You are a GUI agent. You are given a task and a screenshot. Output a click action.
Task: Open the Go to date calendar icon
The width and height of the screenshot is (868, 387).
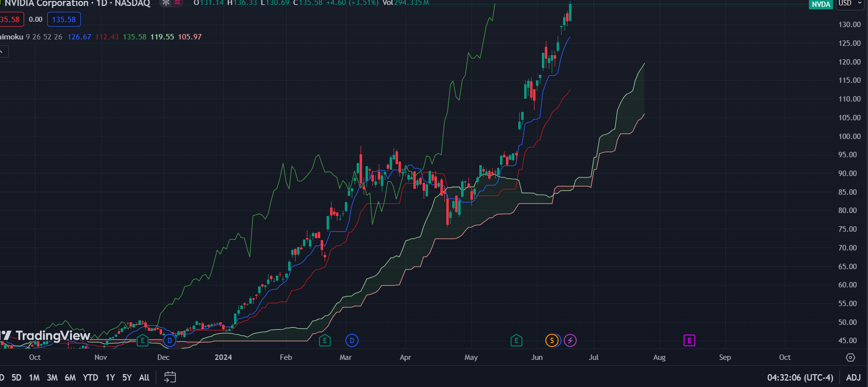click(170, 377)
